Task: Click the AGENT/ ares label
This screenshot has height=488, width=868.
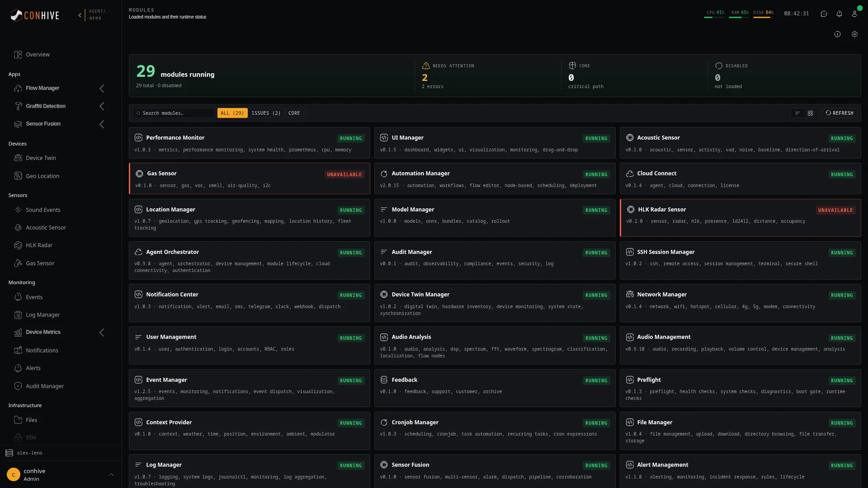Action: pos(96,14)
